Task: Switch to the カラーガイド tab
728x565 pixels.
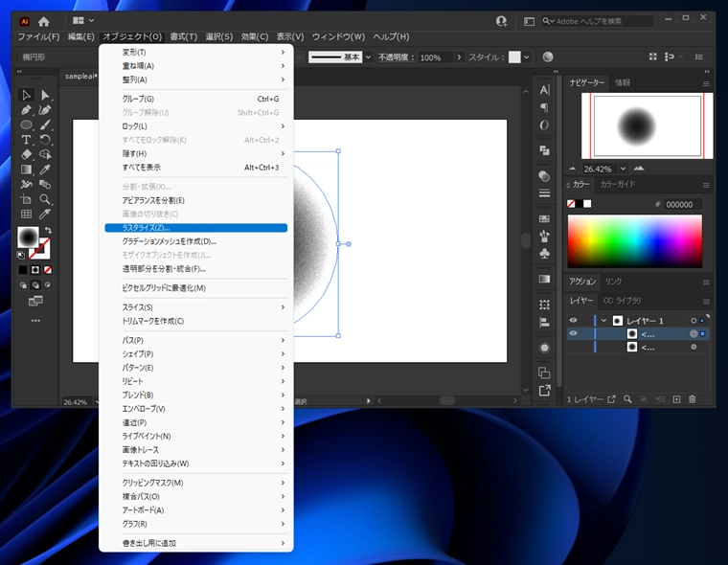Action: click(618, 184)
